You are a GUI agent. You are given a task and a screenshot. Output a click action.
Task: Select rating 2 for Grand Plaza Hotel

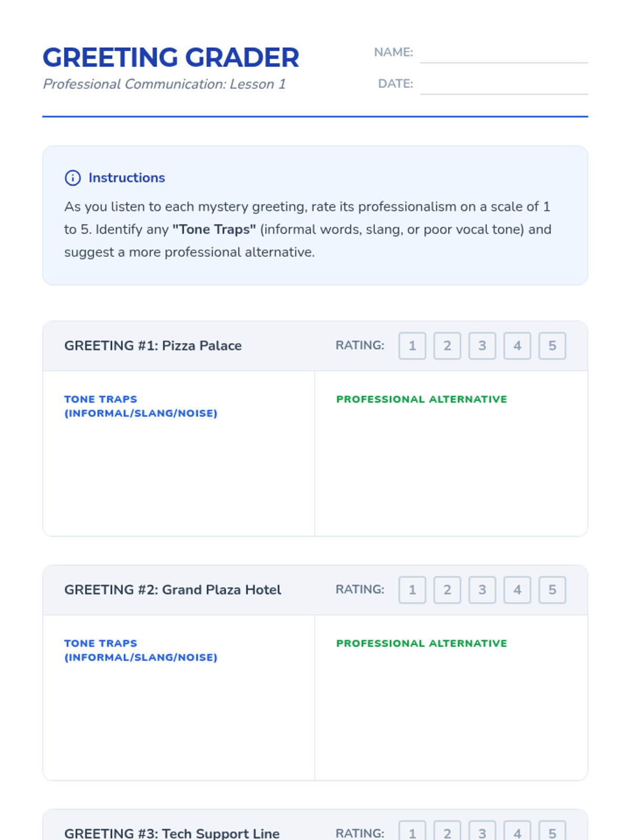[447, 590]
